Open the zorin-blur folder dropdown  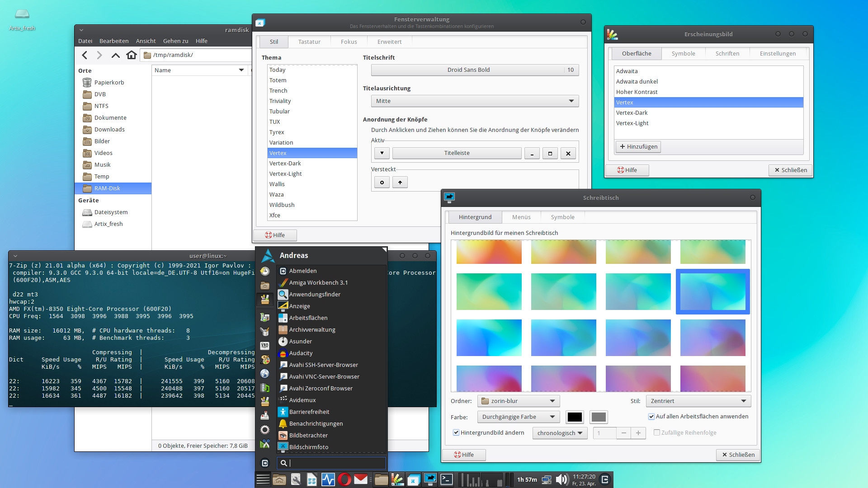point(518,401)
